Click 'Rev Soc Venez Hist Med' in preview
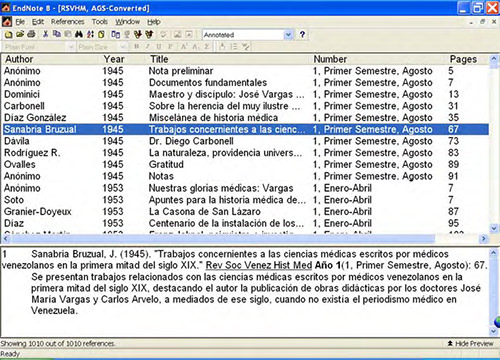This screenshot has height=360, width=500. pos(259,265)
